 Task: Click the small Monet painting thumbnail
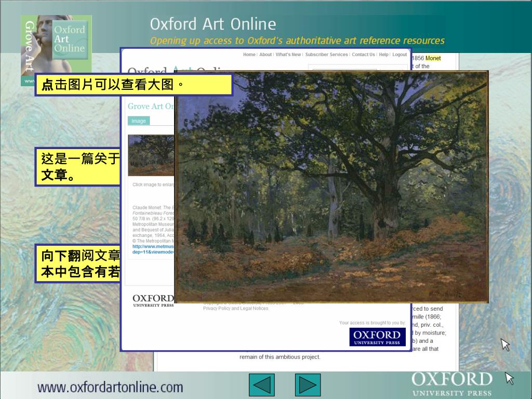pos(151,155)
